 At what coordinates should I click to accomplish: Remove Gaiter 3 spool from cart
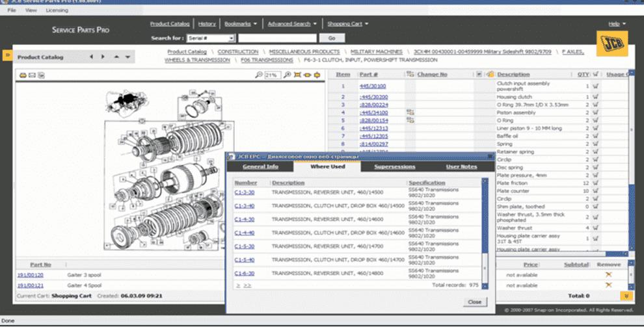coord(609,274)
